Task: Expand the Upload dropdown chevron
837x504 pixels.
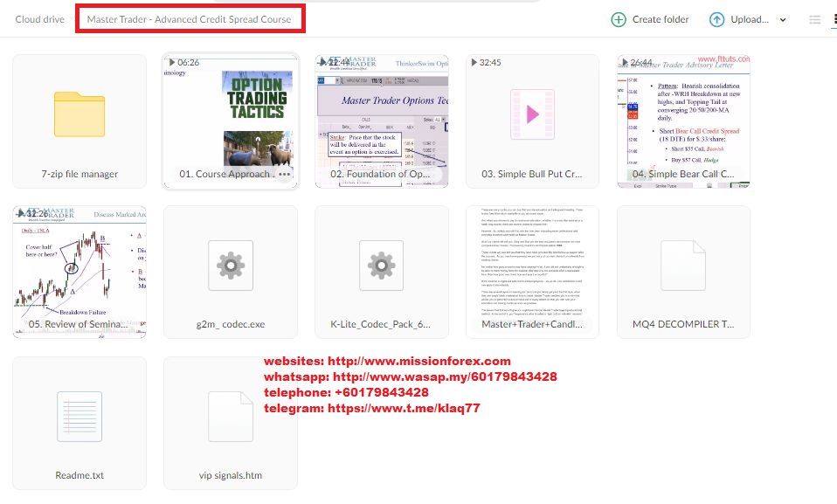Action: tap(783, 20)
